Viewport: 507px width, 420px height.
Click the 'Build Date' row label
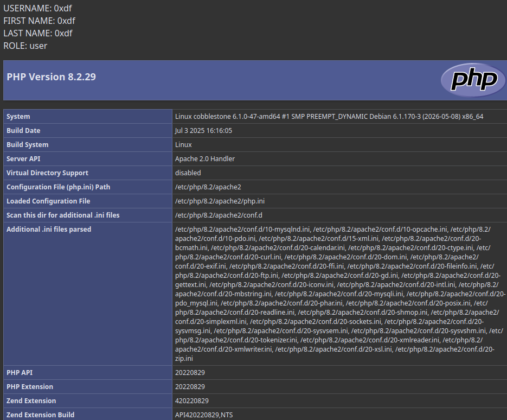(23, 130)
